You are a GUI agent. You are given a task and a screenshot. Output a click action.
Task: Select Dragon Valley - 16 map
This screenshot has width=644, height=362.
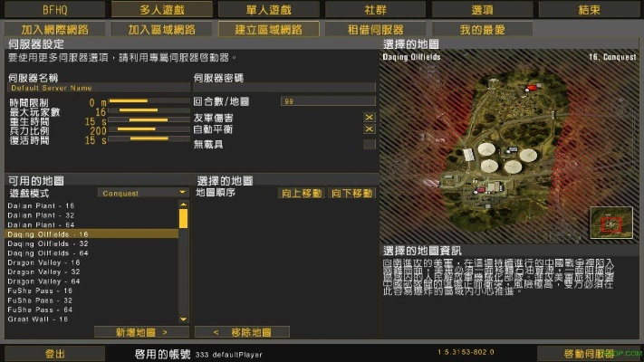pyautogui.click(x=92, y=262)
